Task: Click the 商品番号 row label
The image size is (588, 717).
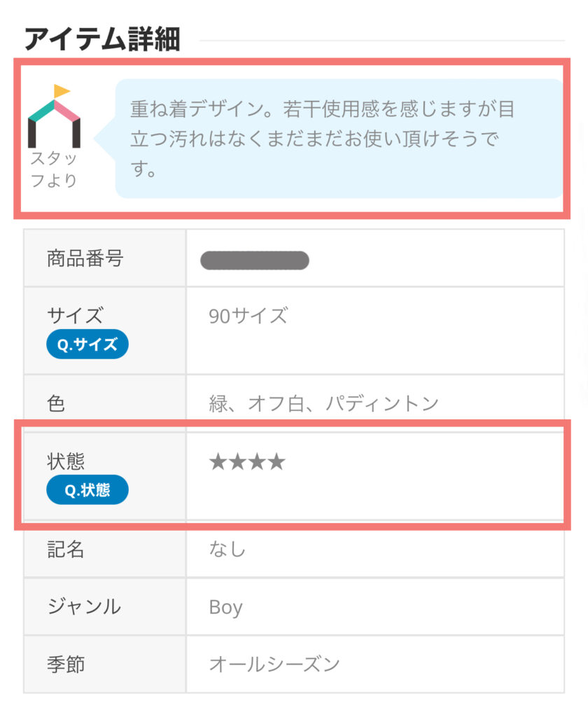Action: click(x=85, y=258)
